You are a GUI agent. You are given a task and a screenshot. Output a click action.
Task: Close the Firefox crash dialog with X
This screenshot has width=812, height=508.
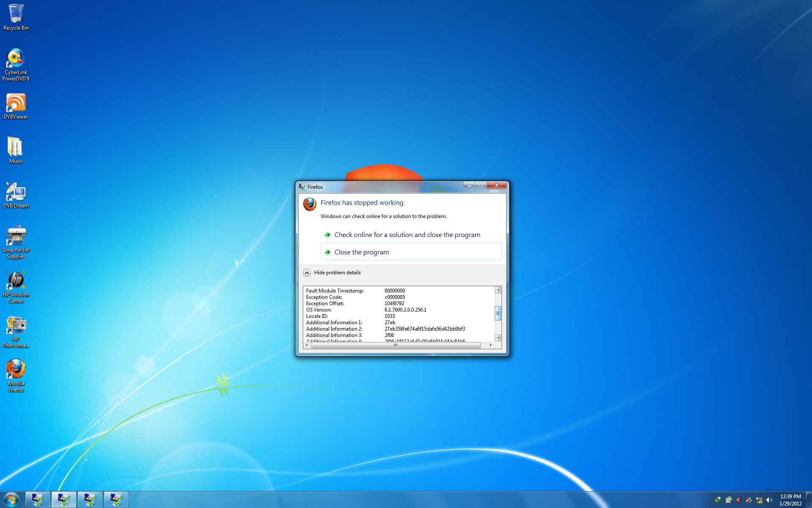[x=497, y=185]
